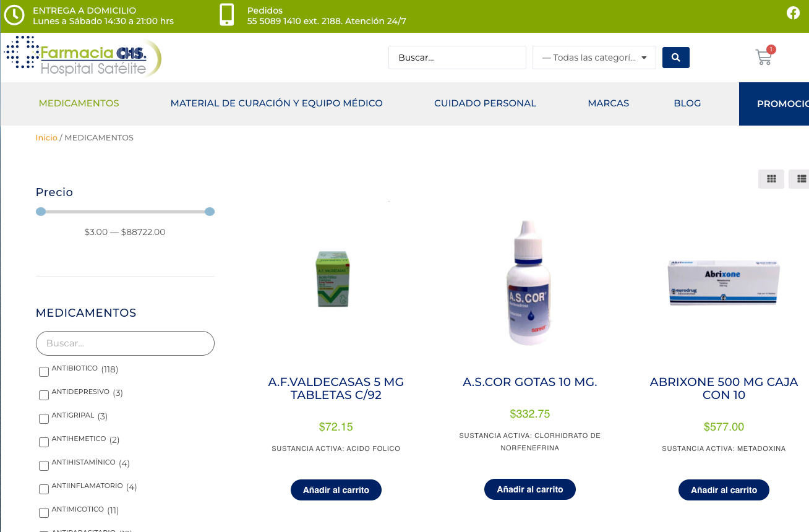The height and width of the screenshot is (532, 809).
Task: Add A.S.COR GOTAS to cart
Action: pos(530,489)
